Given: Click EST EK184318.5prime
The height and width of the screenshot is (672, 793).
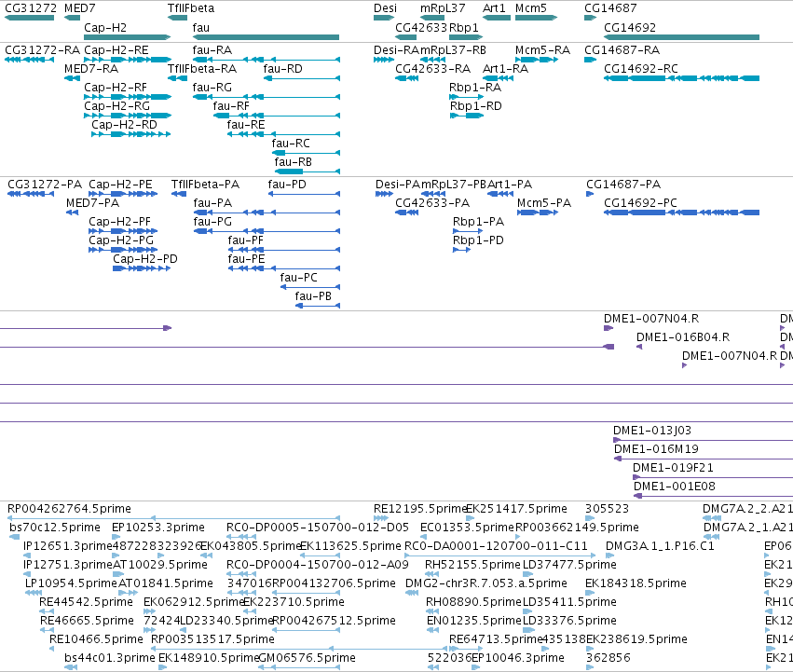Looking at the screenshot, I should point(636,583).
